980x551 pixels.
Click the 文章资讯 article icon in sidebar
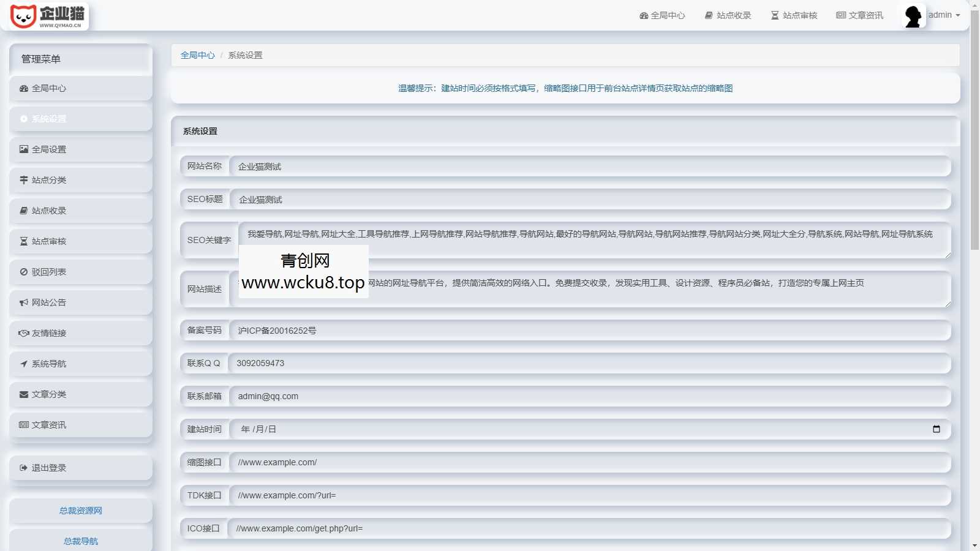coord(23,424)
